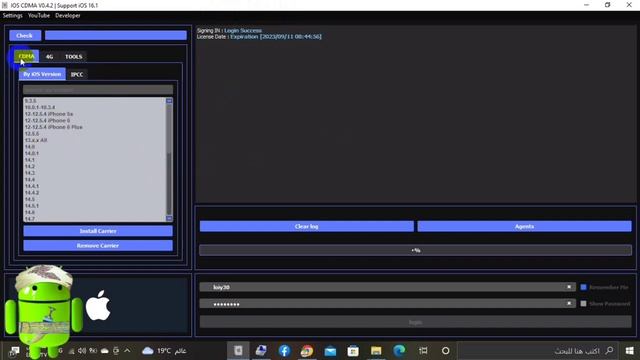Screen dimensions: 640x360
Task: Open the Developer menu
Action: coord(68,16)
